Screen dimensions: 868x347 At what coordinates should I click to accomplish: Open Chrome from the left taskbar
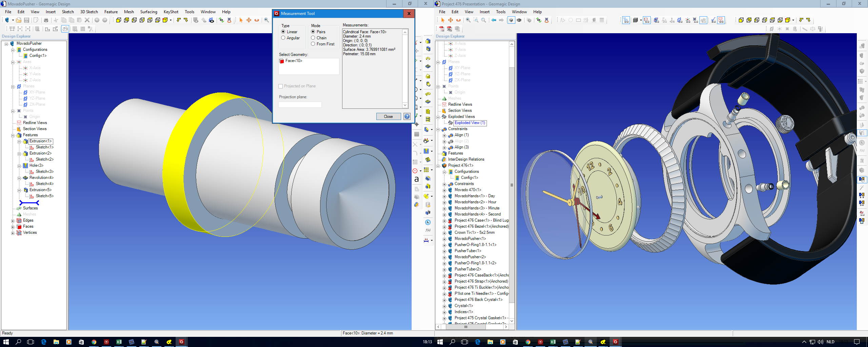point(94,342)
